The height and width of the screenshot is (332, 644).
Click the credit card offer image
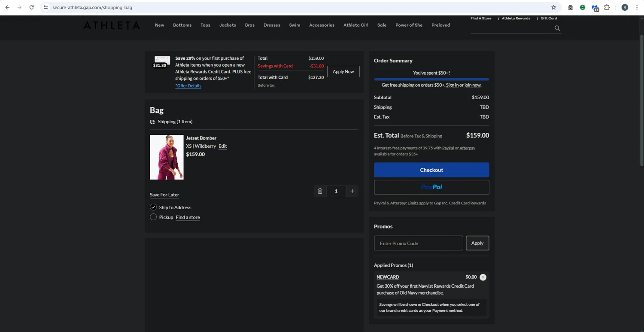[162, 61]
